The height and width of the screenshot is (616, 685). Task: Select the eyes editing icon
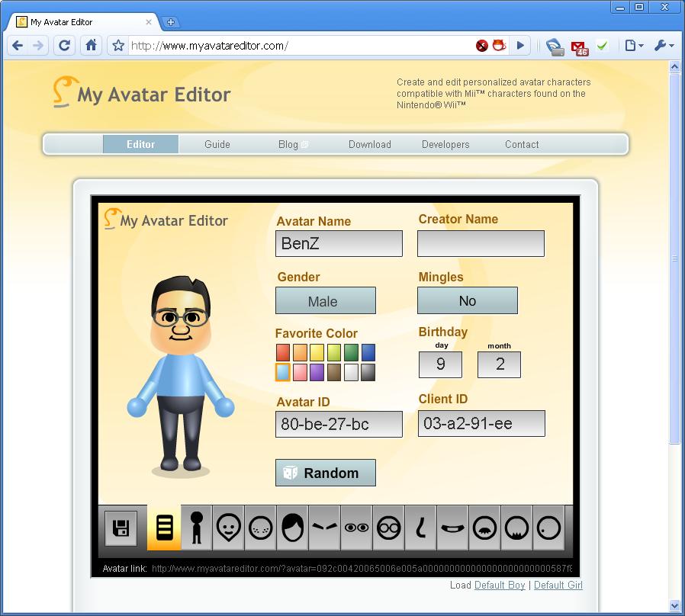pos(355,528)
